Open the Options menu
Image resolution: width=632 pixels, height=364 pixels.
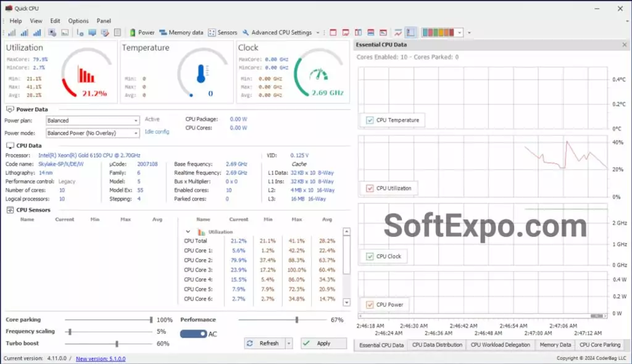point(78,20)
